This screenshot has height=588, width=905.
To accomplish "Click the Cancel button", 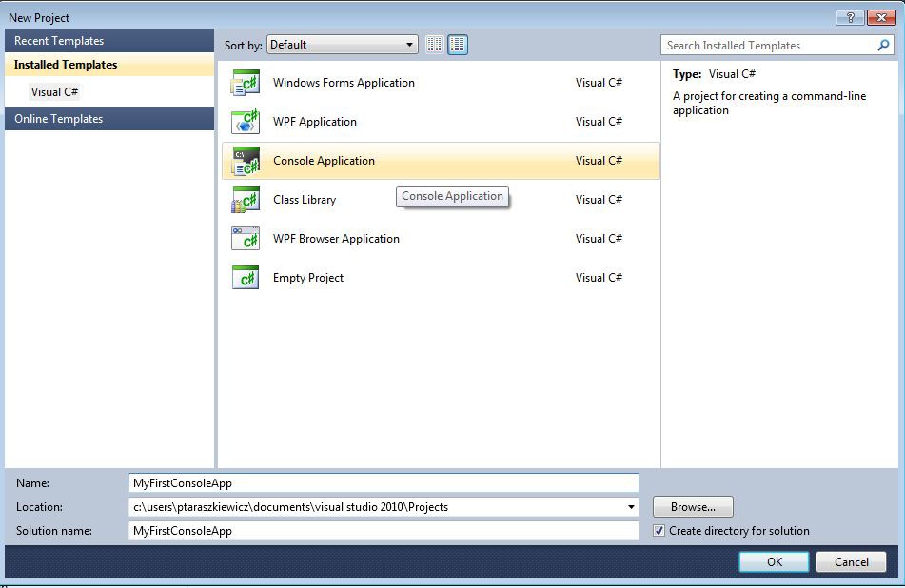I will (x=852, y=562).
